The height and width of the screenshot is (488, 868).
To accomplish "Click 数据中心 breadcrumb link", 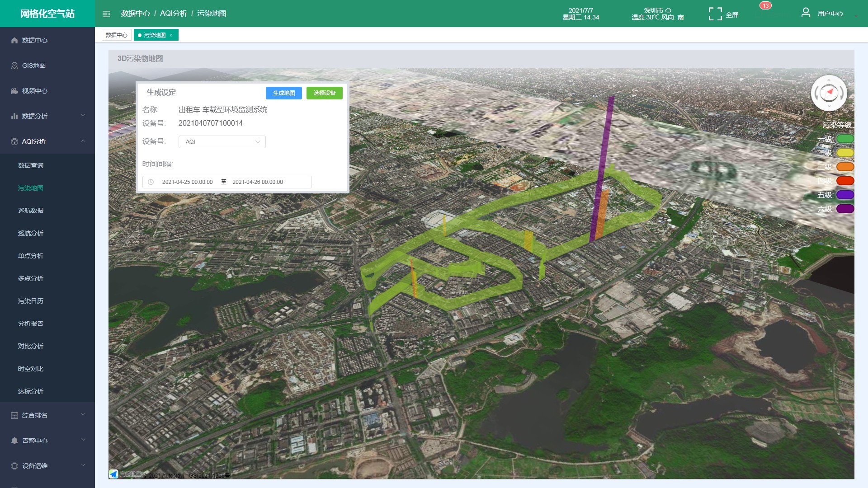I will (x=135, y=14).
